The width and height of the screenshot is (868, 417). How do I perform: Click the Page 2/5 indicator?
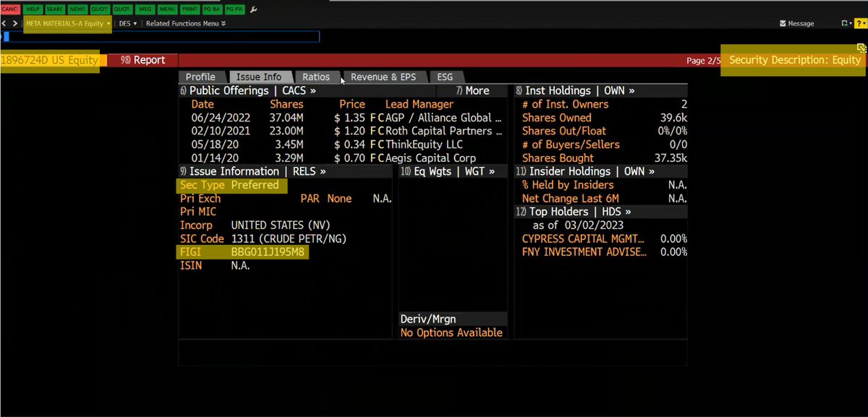(703, 61)
